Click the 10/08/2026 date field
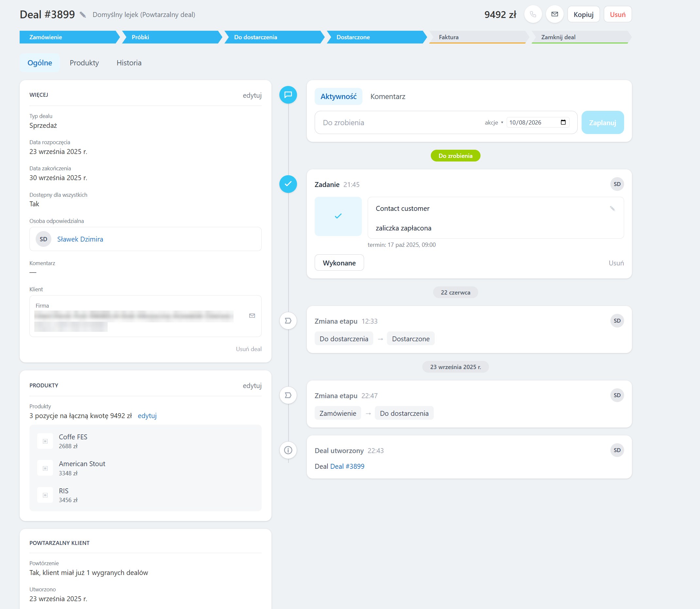This screenshot has height=609, width=700. click(x=537, y=123)
